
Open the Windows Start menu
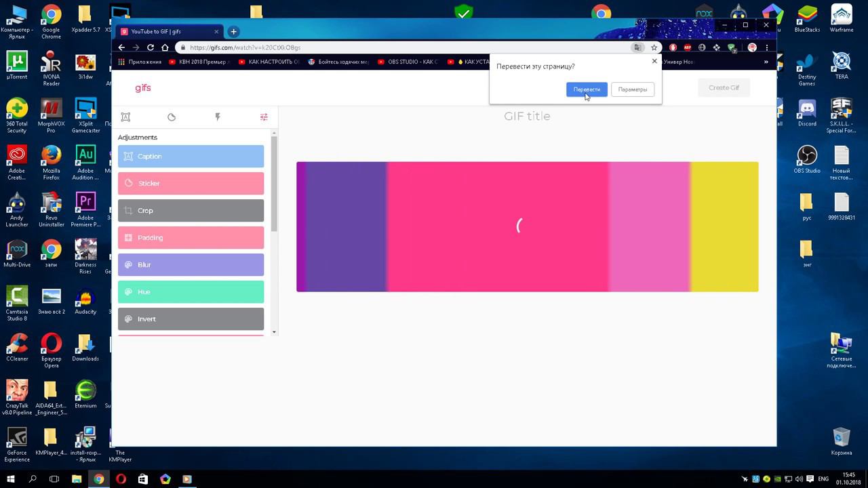pyautogui.click(x=10, y=479)
